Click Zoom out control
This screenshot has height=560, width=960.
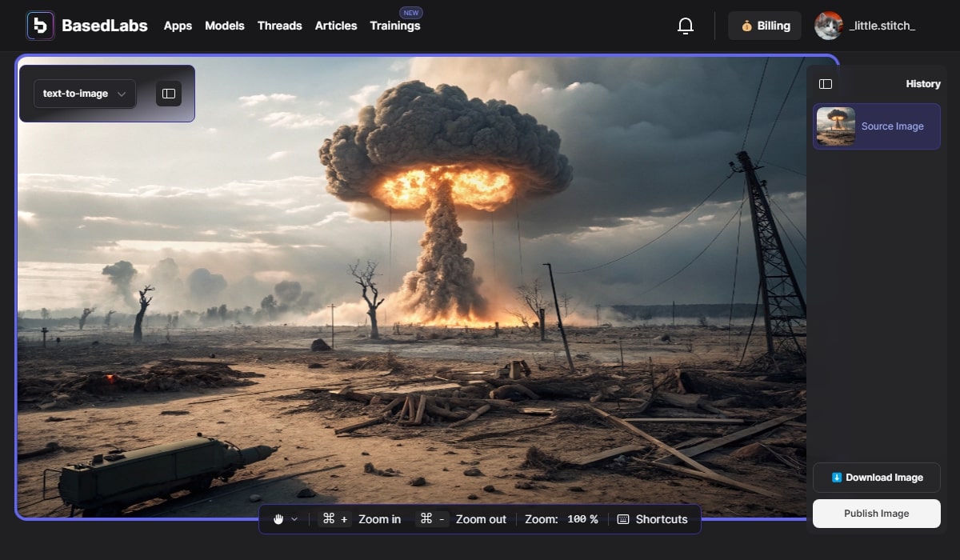(463, 519)
